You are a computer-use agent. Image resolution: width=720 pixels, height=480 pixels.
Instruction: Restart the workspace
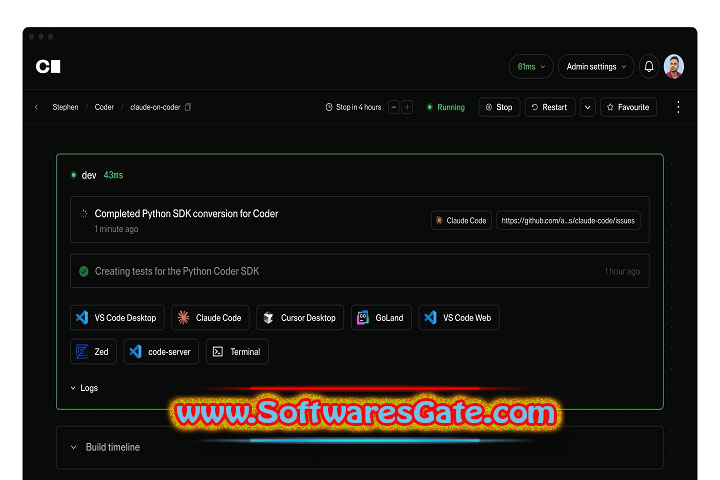pyautogui.click(x=550, y=107)
